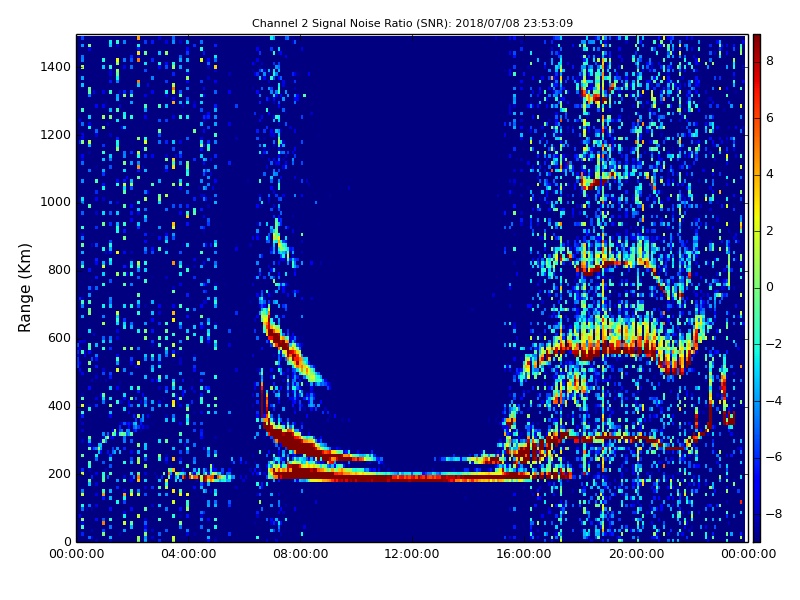Image resolution: width=800 pixels, height=600 pixels.
Task: Click the 12:00:00 time axis label
Action: coord(412,554)
